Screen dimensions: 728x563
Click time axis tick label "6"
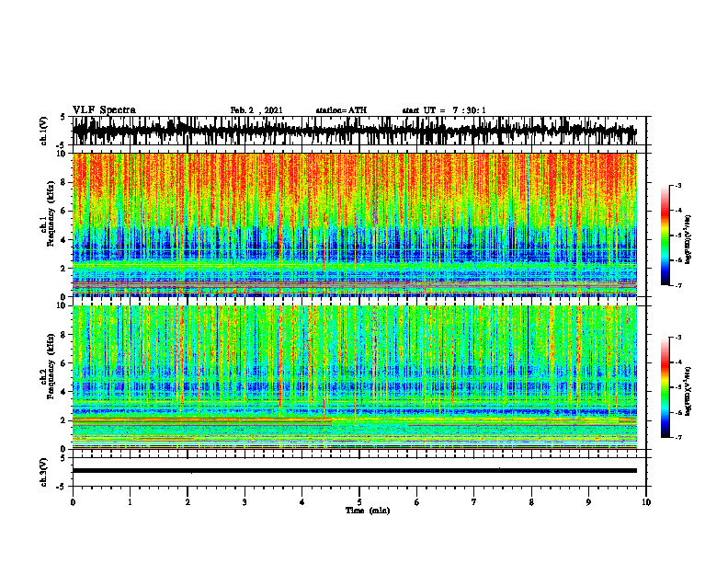[x=417, y=502]
